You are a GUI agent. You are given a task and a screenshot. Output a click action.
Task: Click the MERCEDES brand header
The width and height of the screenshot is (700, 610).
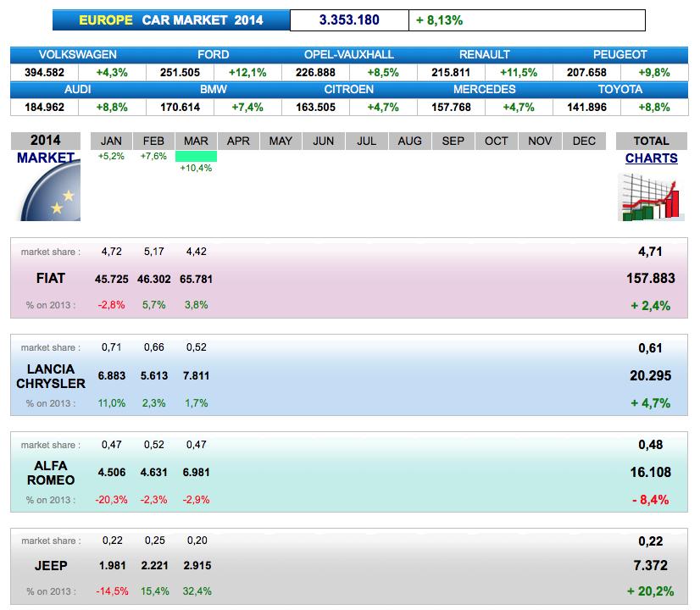pos(485,89)
